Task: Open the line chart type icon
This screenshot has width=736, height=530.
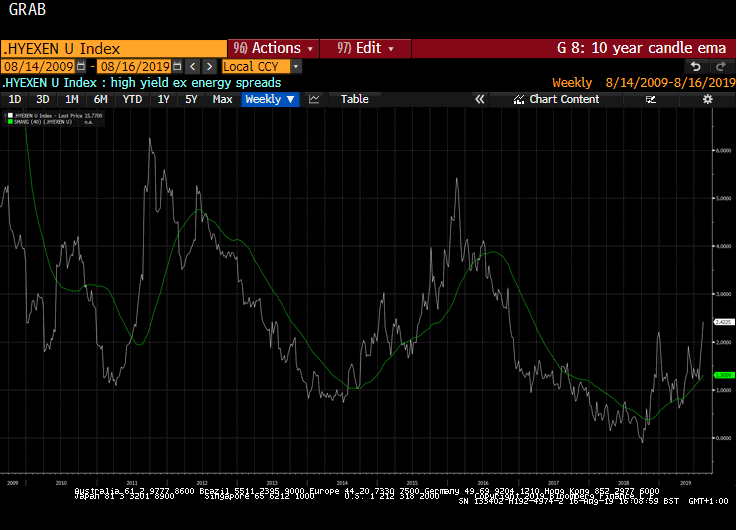Action: click(x=314, y=99)
